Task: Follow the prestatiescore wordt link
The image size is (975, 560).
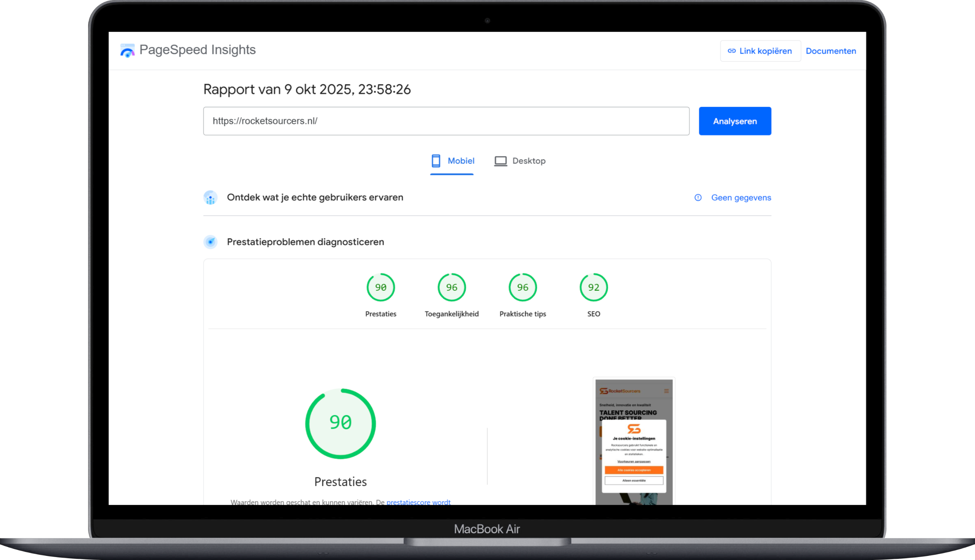Action: (x=418, y=502)
